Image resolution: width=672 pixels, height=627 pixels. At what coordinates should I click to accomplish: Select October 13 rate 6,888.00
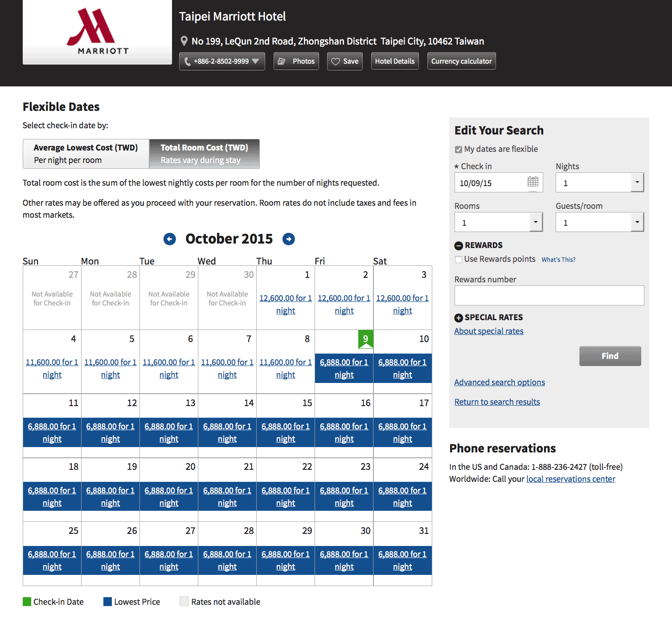tap(169, 432)
